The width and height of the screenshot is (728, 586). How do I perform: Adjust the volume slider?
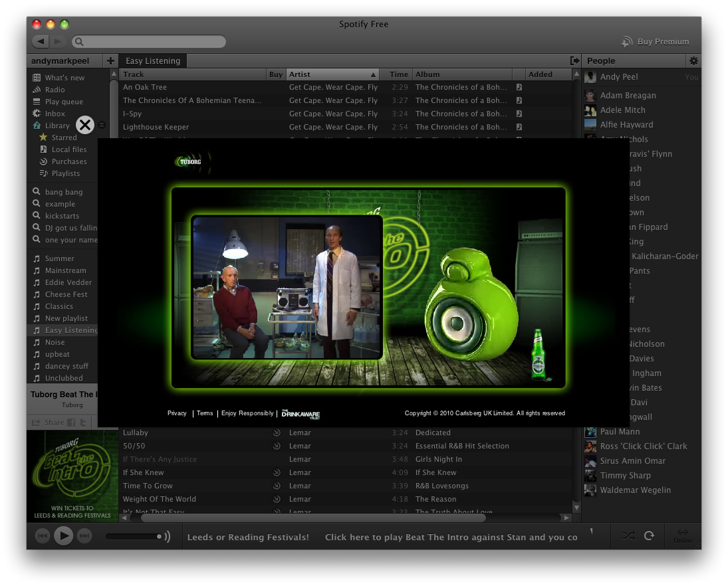pos(134,536)
